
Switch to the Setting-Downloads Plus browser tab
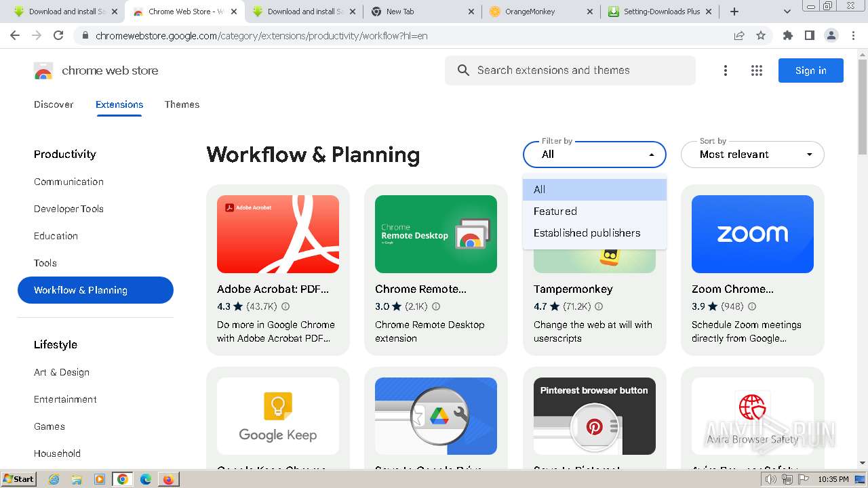click(661, 12)
